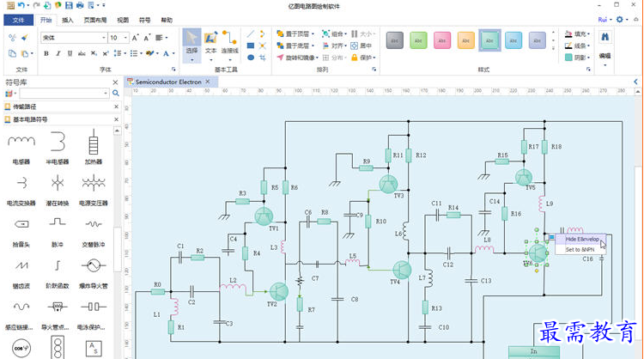The image size is (644, 359).
Task: Click the symbol library search field
Action: pyautogui.click(x=64, y=94)
